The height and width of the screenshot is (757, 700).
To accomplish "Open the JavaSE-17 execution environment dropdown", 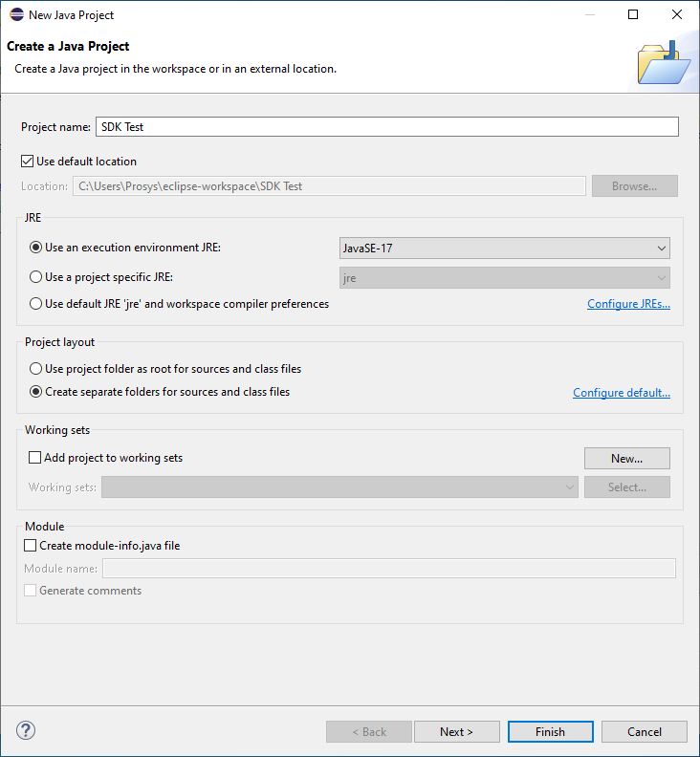I will (x=504, y=249).
